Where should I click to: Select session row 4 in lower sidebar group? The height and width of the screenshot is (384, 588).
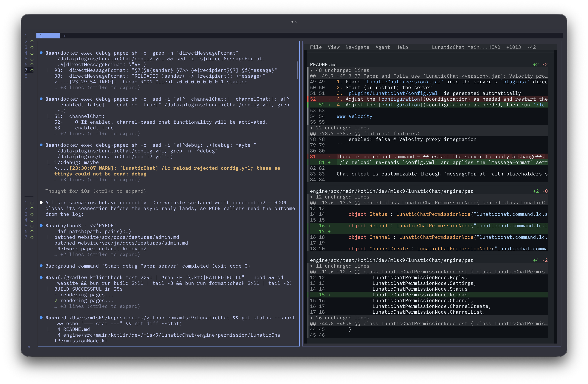pos(29,220)
